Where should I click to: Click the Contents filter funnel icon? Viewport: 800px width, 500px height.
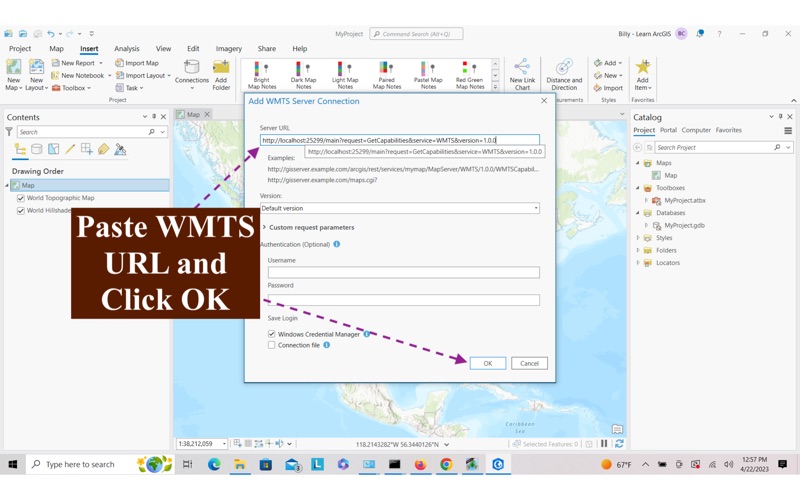coord(9,132)
